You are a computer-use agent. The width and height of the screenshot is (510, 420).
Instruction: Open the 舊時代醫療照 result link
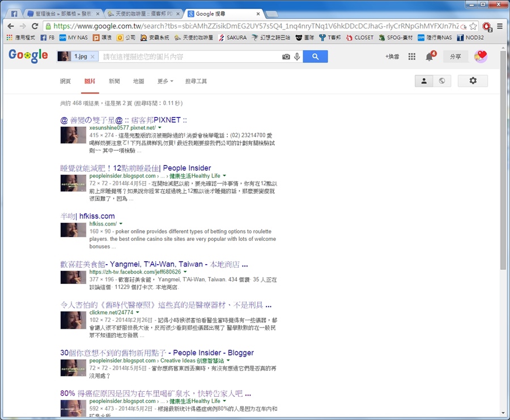point(166,305)
